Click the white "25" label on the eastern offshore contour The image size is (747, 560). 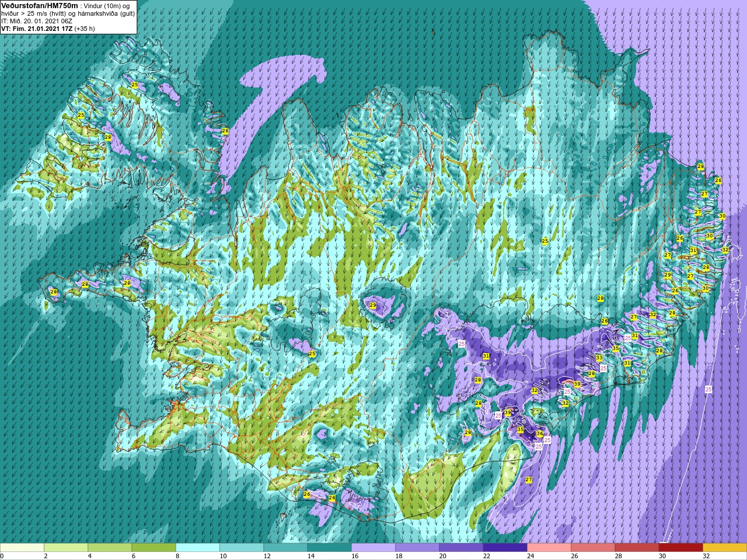[708, 389]
